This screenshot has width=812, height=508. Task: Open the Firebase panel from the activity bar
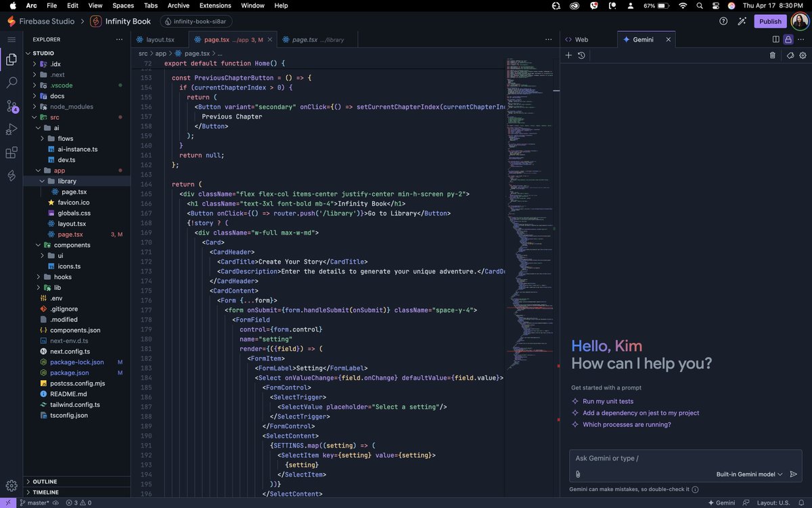(x=10, y=175)
